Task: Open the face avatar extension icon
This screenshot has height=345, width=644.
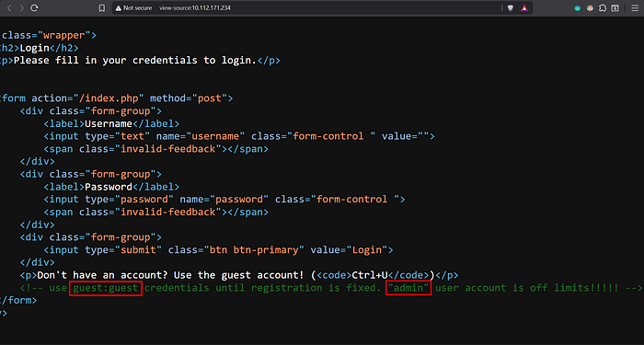Action: 590,7
